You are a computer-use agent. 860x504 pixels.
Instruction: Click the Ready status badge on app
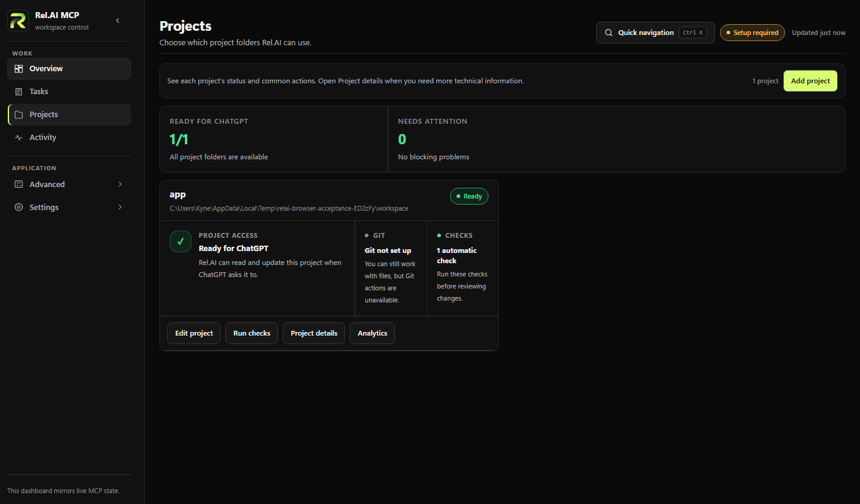click(x=469, y=196)
